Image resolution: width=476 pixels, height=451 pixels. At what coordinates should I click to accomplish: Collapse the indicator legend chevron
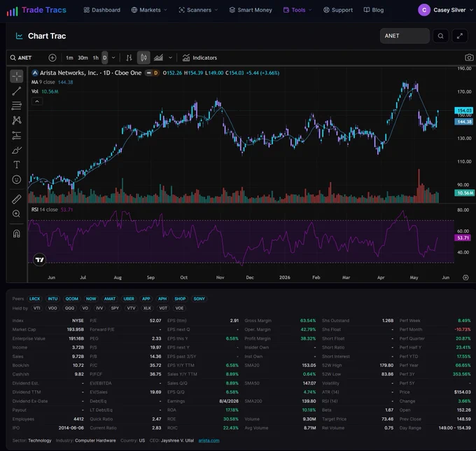click(x=37, y=102)
